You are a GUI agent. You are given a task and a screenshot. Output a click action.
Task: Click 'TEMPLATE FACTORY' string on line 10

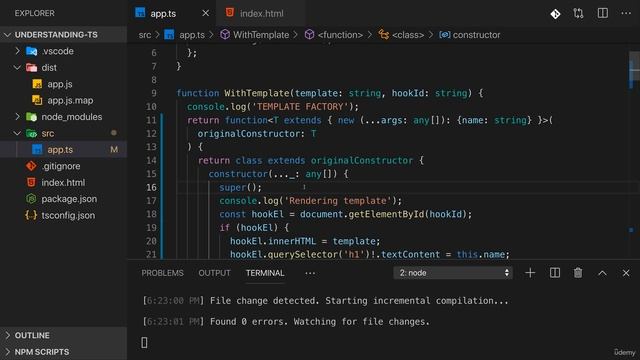[x=300, y=107]
